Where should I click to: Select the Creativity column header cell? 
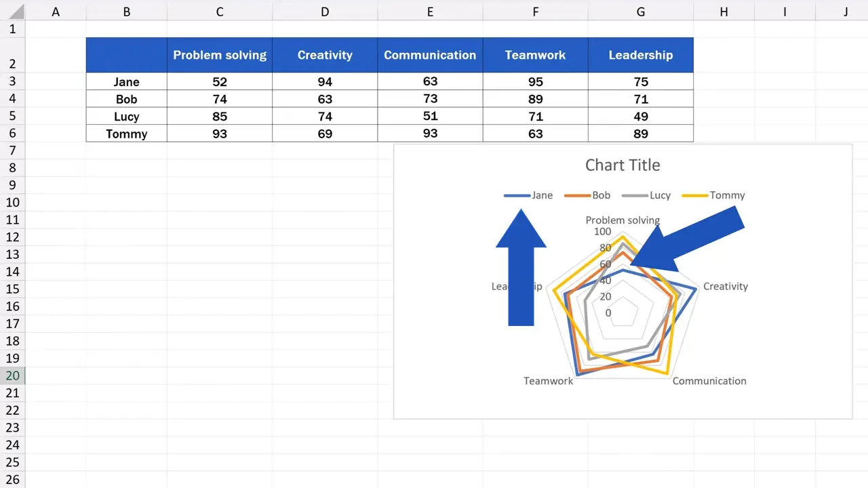click(x=325, y=55)
